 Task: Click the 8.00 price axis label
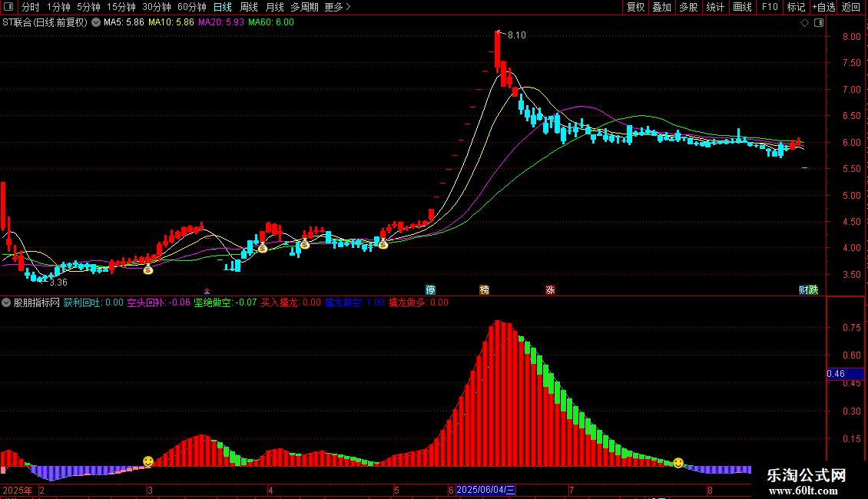coord(851,37)
